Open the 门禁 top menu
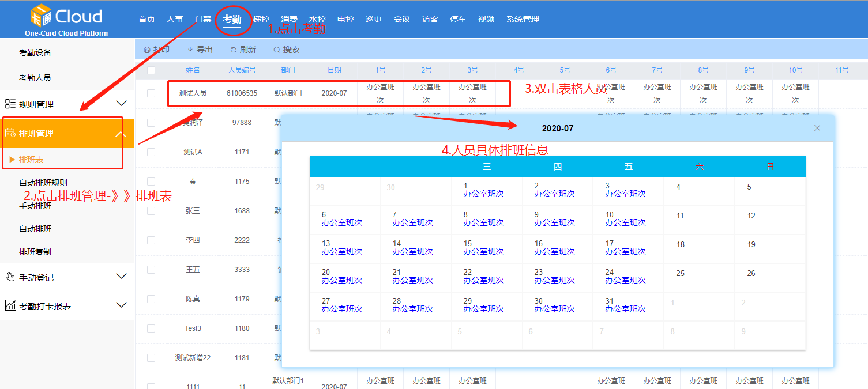 203,19
